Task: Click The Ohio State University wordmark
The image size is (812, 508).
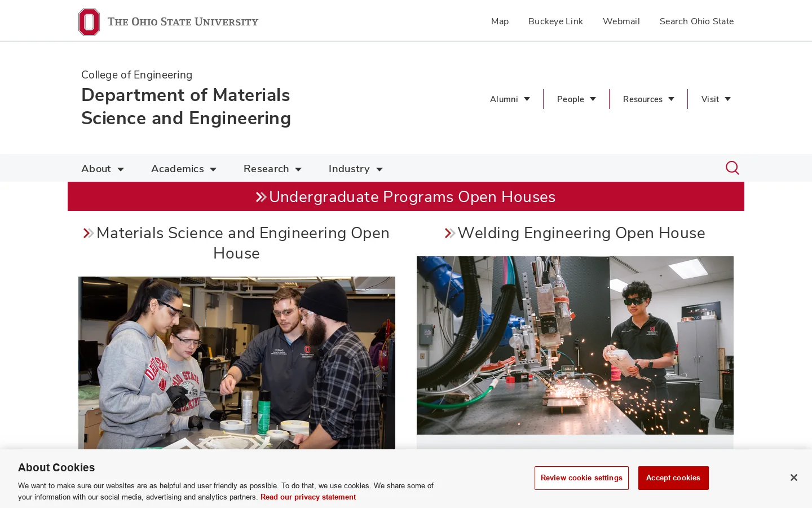Action: 183,22
